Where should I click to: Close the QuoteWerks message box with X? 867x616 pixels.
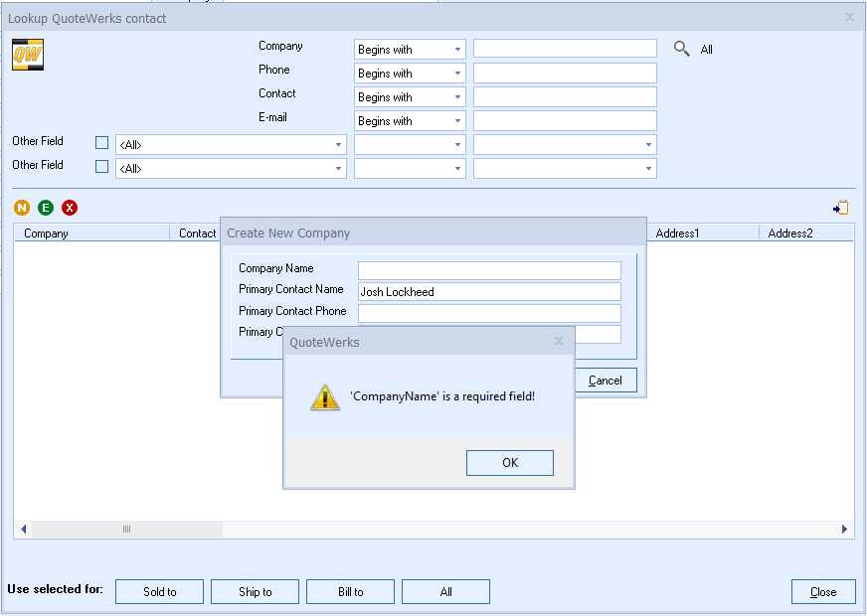coord(559,341)
